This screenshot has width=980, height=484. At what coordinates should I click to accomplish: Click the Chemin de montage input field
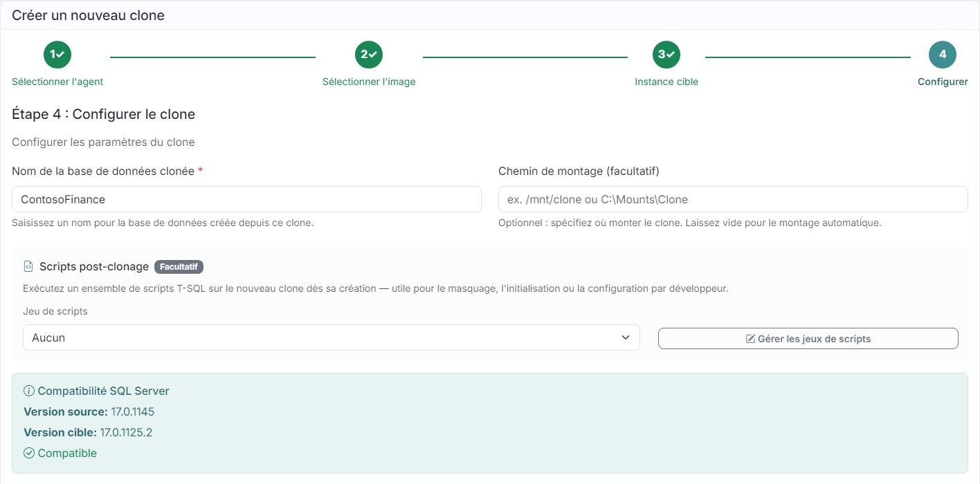click(x=733, y=199)
